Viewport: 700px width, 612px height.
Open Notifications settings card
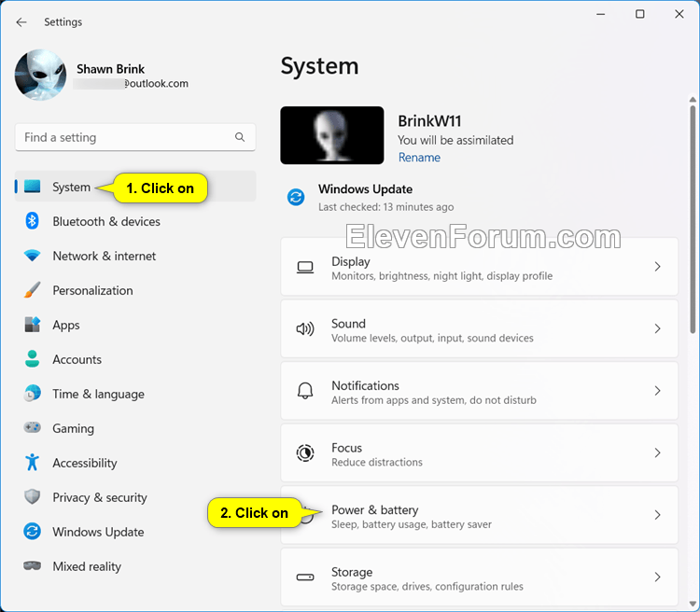click(x=480, y=391)
